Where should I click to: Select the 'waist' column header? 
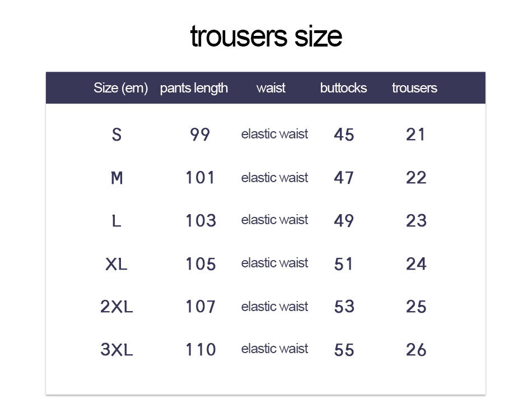point(270,88)
